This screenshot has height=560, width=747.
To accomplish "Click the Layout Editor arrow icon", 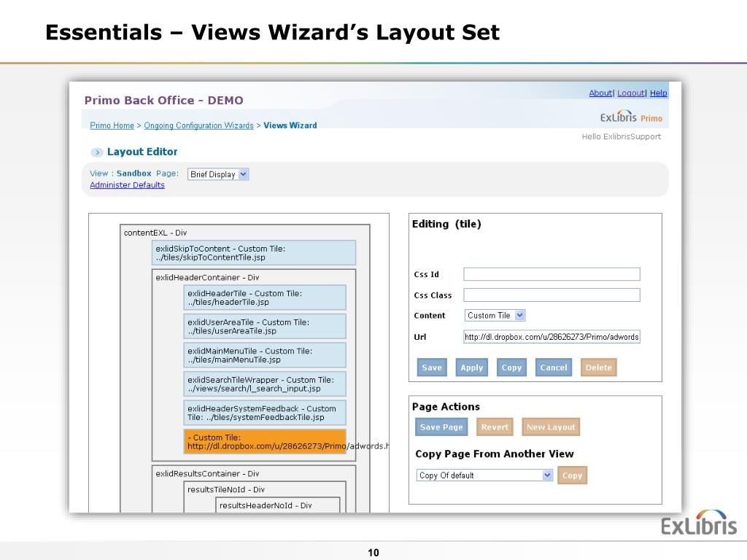I will click(96, 152).
